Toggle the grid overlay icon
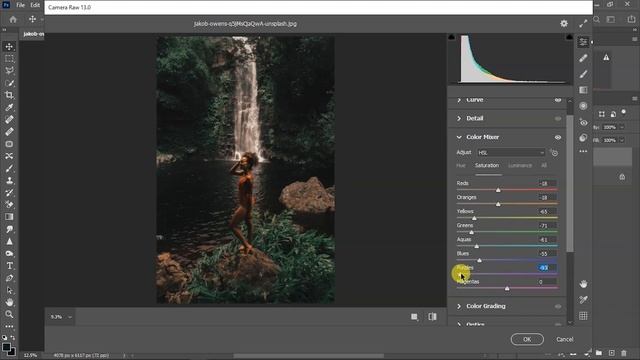The width and height of the screenshot is (640, 360). [583, 316]
